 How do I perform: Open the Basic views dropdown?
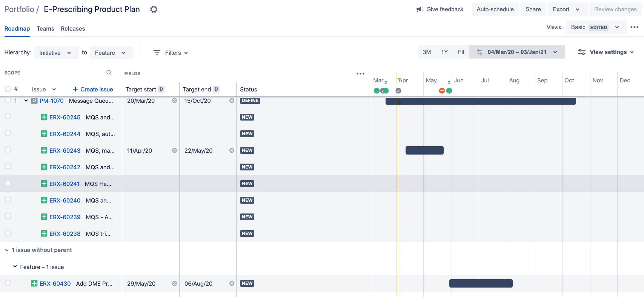[596, 27]
